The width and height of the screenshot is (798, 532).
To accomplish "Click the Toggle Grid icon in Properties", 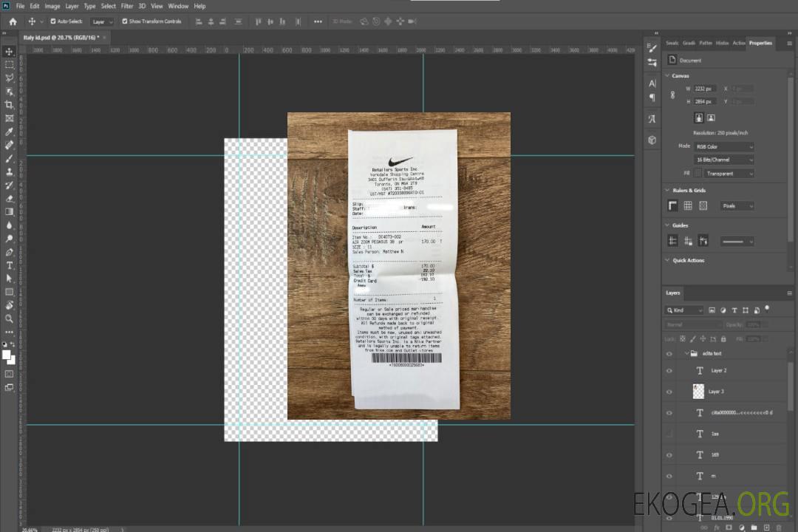I will pyautogui.click(x=688, y=205).
